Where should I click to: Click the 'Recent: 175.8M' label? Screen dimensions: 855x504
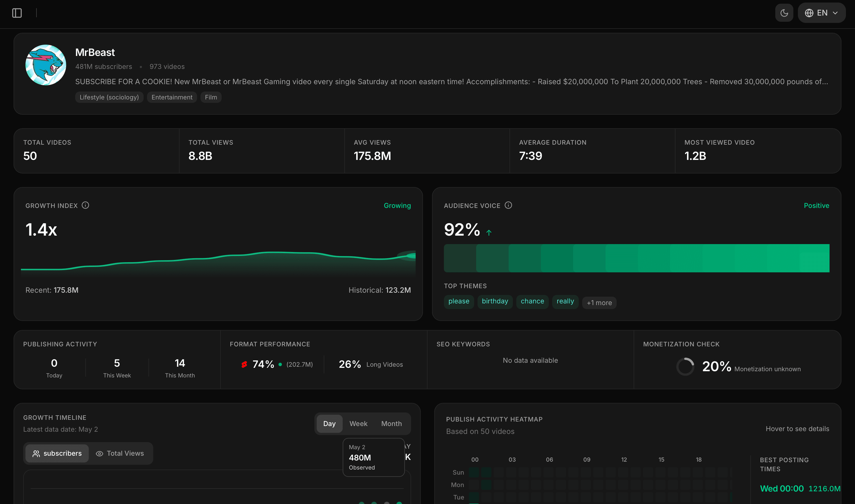(52, 290)
